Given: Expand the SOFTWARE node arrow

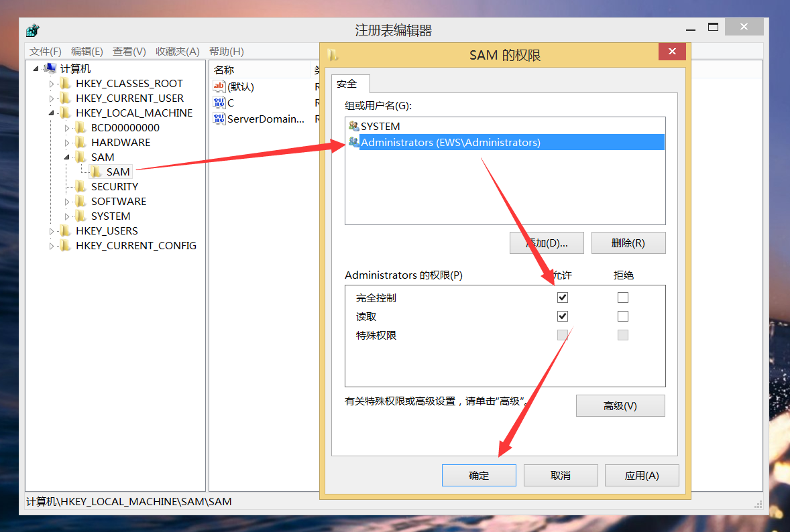Looking at the screenshot, I should tap(66, 202).
